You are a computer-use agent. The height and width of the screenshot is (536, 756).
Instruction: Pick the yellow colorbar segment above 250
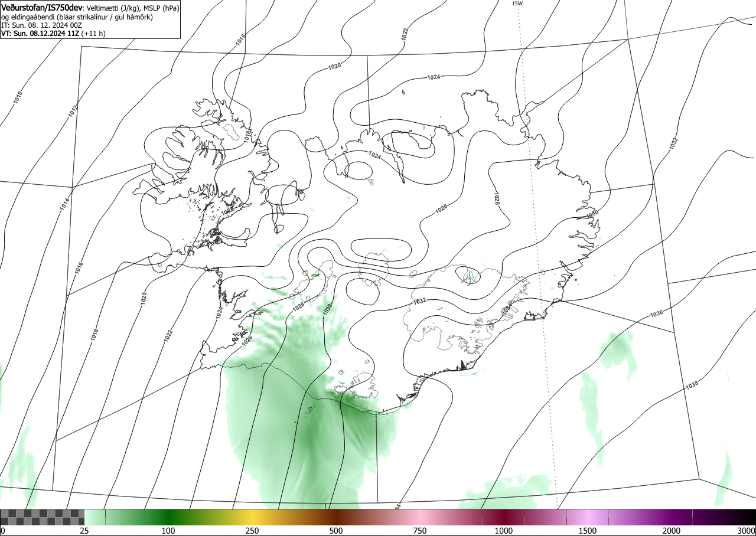[252, 518]
